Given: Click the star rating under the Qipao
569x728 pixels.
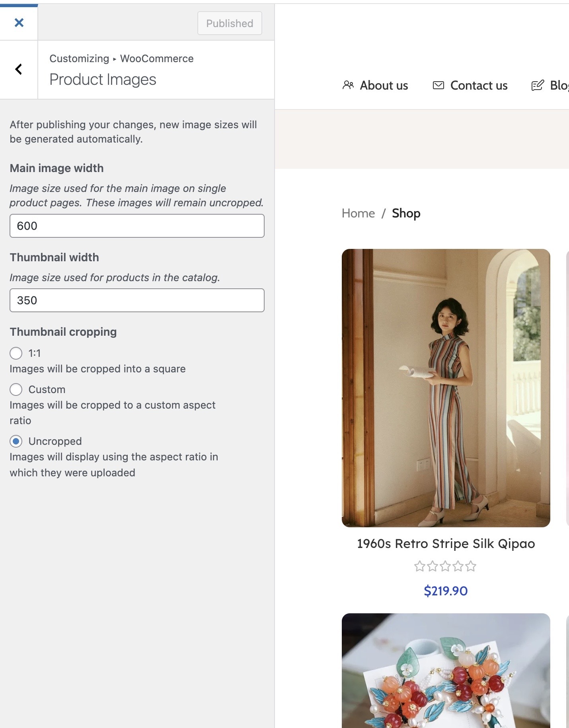Looking at the screenshot, I should pyautogui.click(x=445, y=566).
